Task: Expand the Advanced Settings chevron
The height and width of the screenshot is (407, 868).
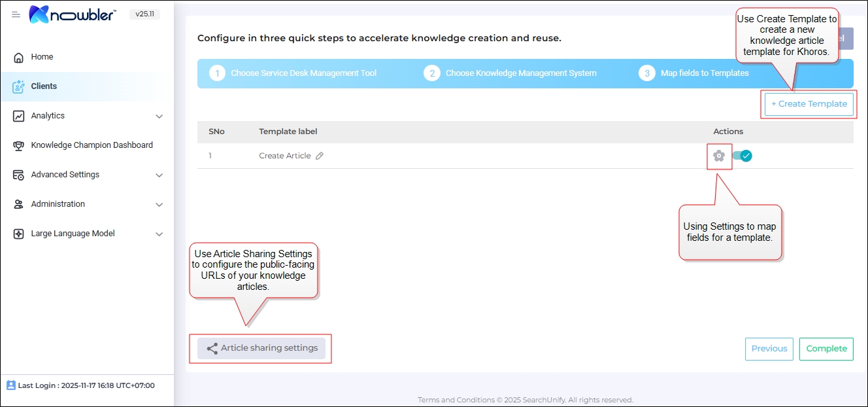Action: tap(159, 175)
